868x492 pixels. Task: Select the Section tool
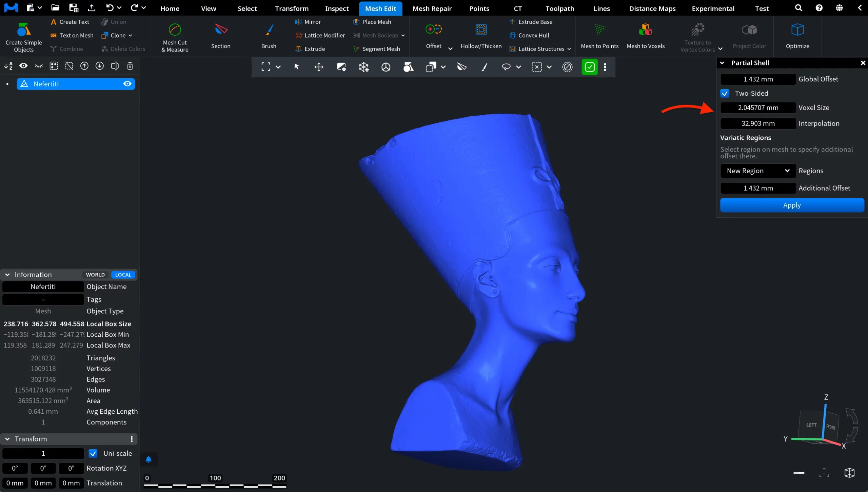pos(221,37)
